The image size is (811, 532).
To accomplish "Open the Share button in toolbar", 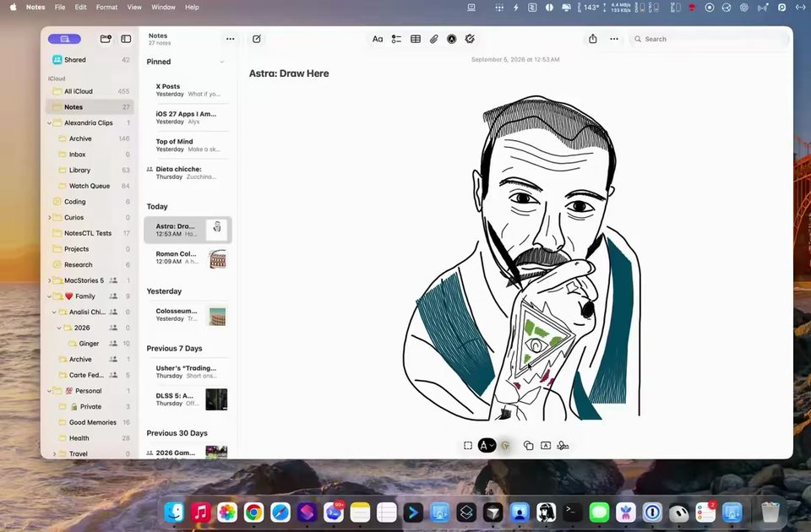I will click(593, 39).
